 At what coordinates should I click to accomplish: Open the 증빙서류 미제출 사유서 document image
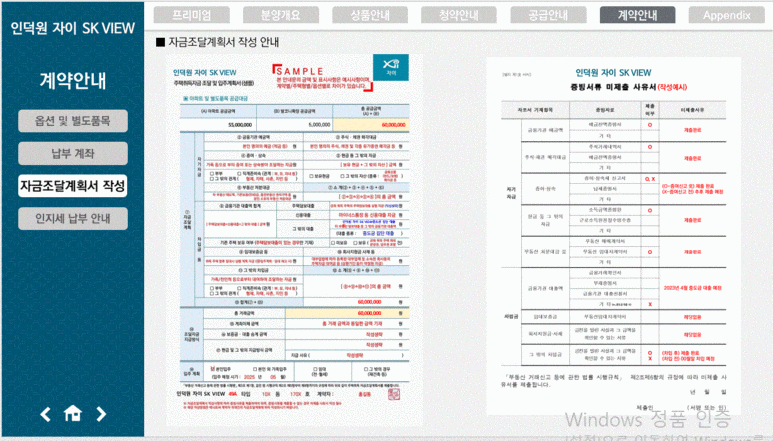pyautogui.click(x=613, y=236)
